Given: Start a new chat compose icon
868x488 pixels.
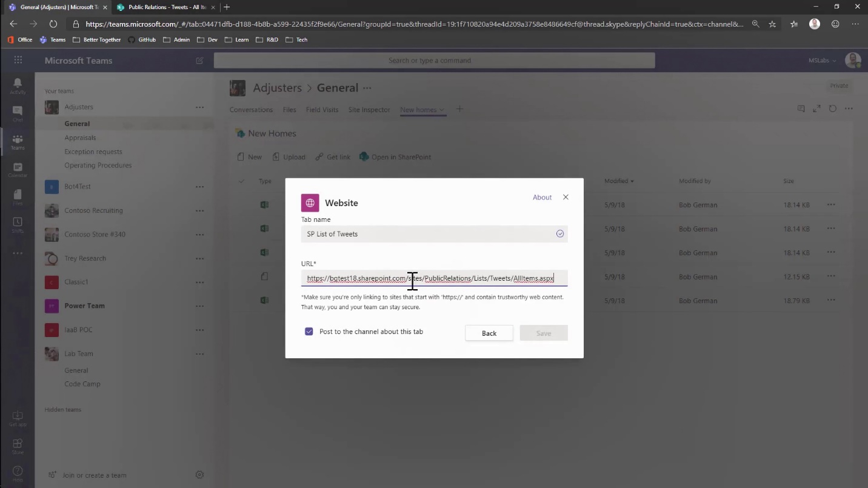Looking at the screenshot, I should point(199,61).
